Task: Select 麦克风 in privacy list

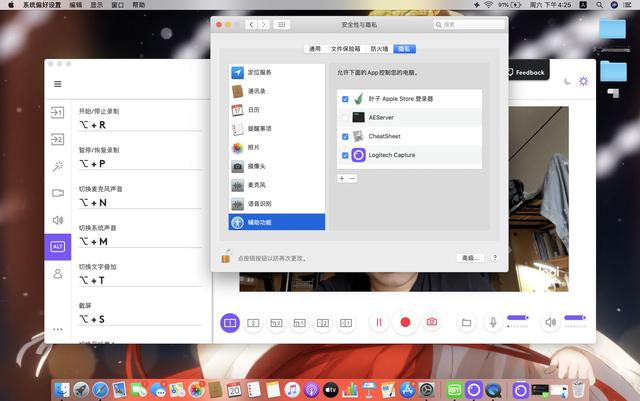Action: tap(277, 185)
